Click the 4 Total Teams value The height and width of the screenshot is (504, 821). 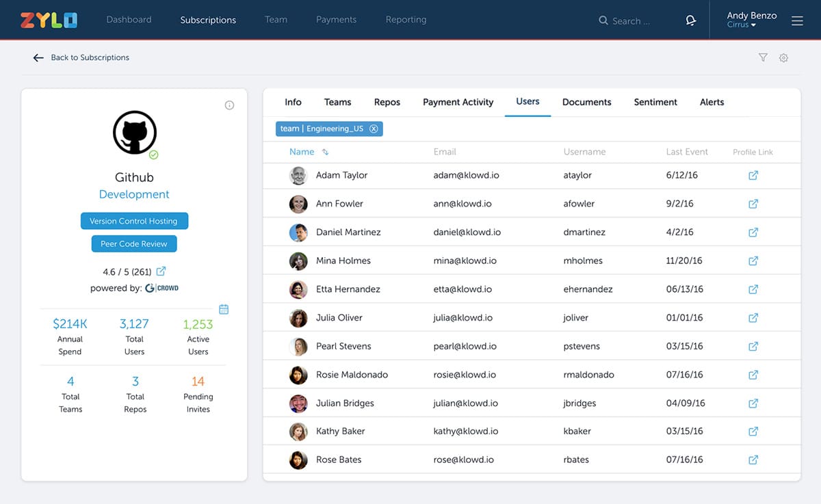click(x=70, y=381)
